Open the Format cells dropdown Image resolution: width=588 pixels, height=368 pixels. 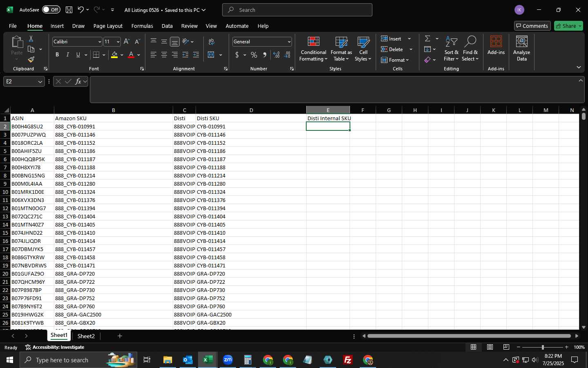(395, 60)
